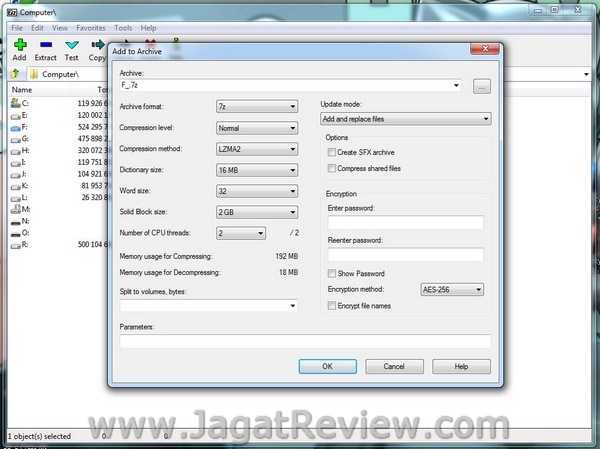Click the Test archive toolbar icon

tap(72, 46)
